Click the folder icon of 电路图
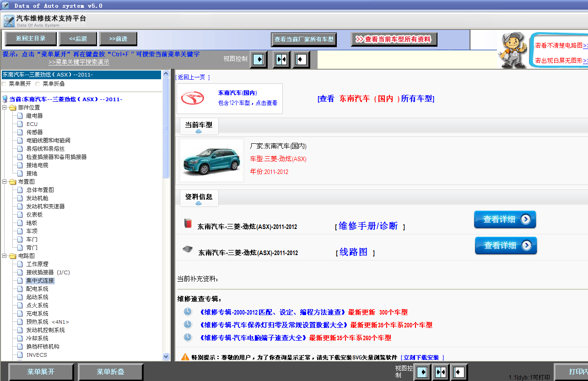Viewport: 588px width, 381px height. click(x=12, y=256)
